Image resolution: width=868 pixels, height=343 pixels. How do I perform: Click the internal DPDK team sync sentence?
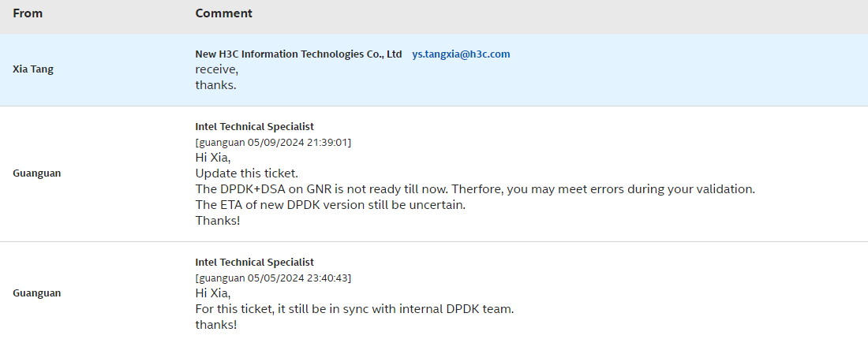tap(354, 309)
